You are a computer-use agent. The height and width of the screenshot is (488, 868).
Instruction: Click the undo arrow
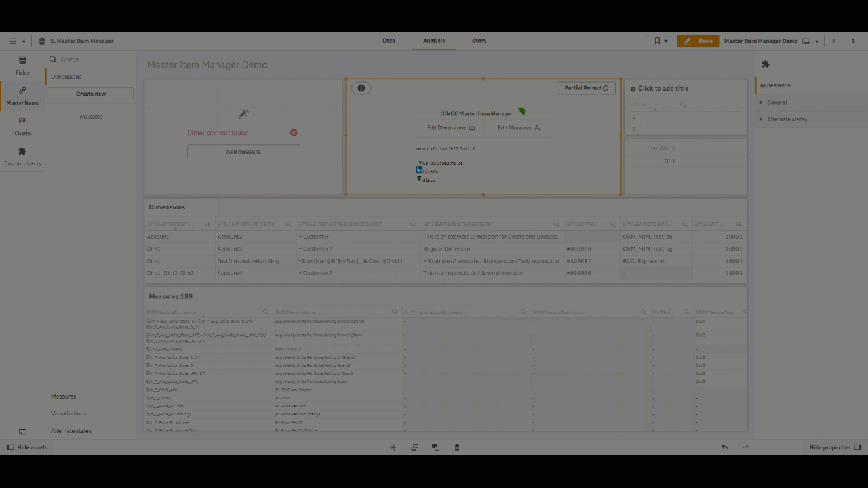724,447
